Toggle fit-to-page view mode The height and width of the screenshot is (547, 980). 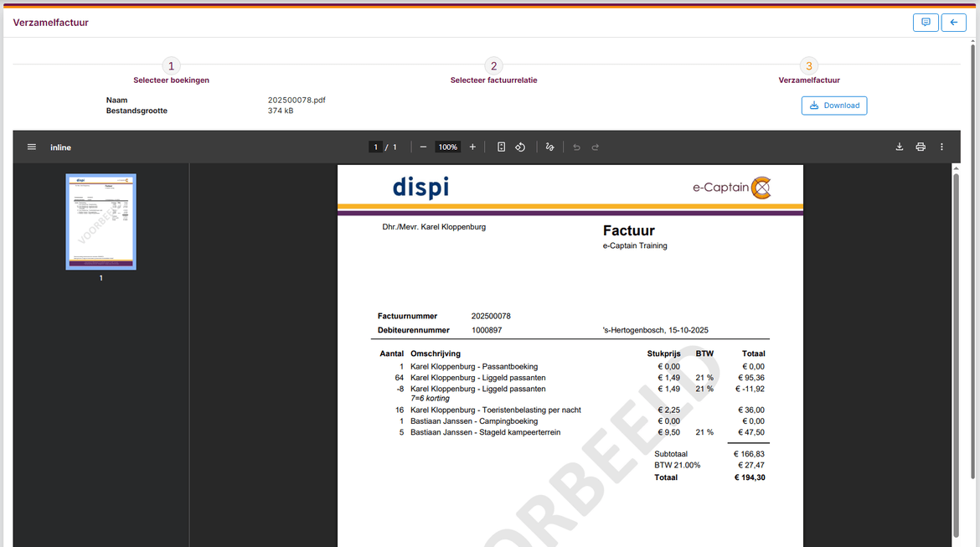(x=501, y=147)
